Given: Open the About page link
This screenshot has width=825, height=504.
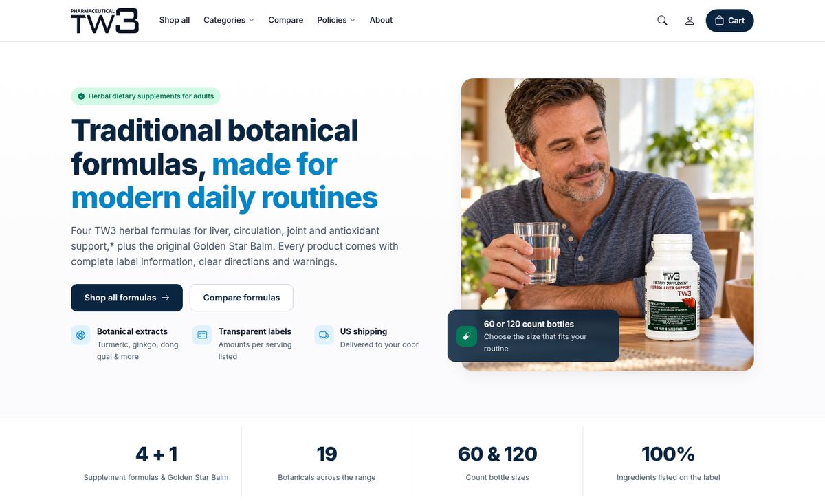Looking at the screenshot, I should (381, 20).
